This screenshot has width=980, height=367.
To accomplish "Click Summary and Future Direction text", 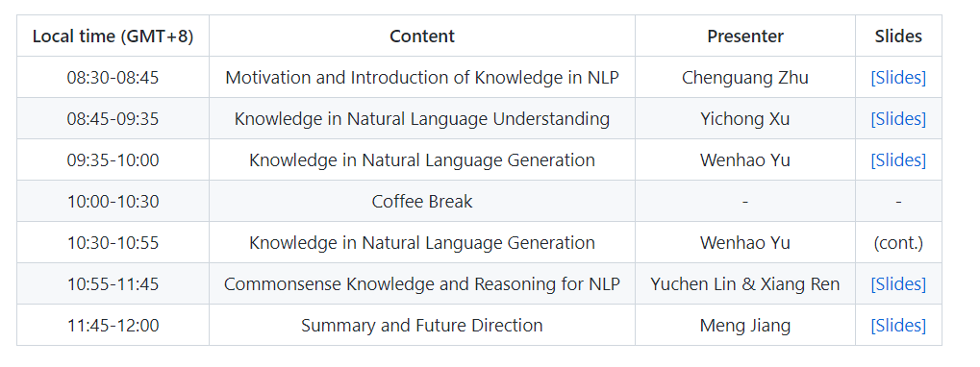I will coord(422,325).
